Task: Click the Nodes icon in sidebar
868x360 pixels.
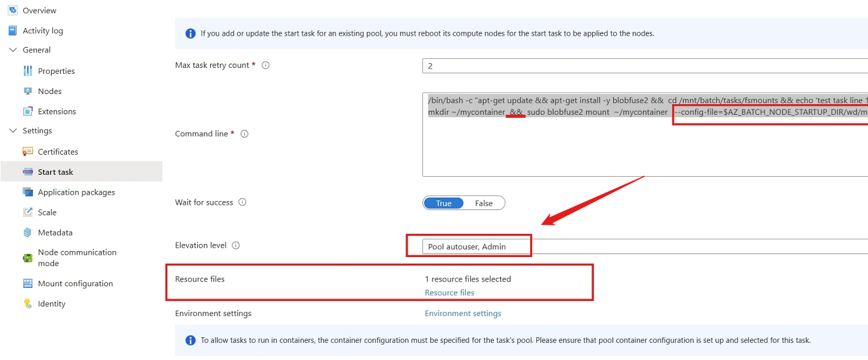Action: [28, 91]
